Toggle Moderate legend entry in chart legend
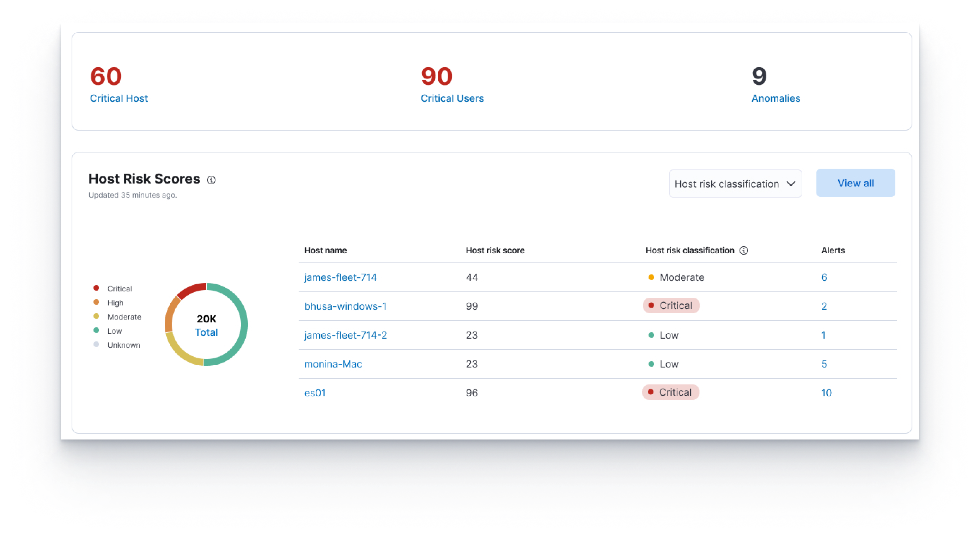The image size is (980, 538). point(124,317)
